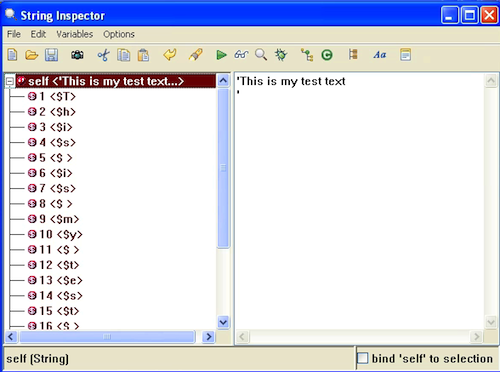
Task: Maximize the String Inspector window
Action: pos(470,15)
